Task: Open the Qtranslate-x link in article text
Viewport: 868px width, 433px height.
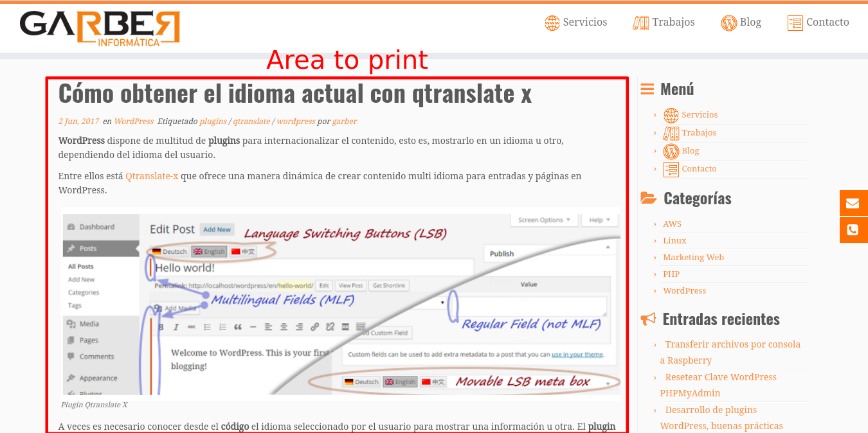Action: pyautogui.click(x=152, y=176)
